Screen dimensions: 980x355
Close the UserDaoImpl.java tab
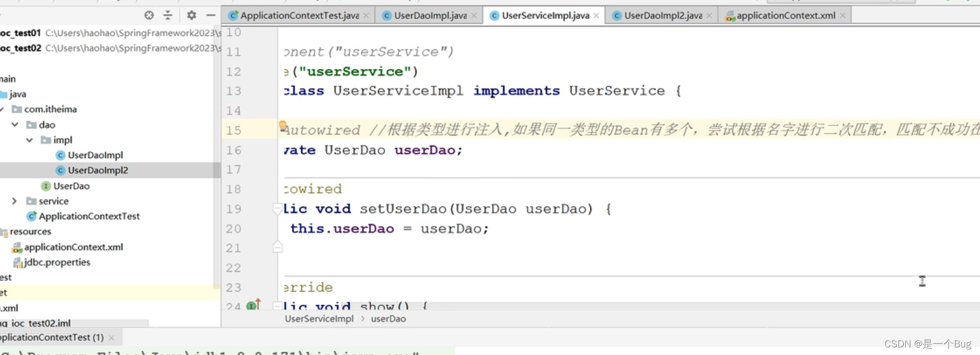coord(474,16)
